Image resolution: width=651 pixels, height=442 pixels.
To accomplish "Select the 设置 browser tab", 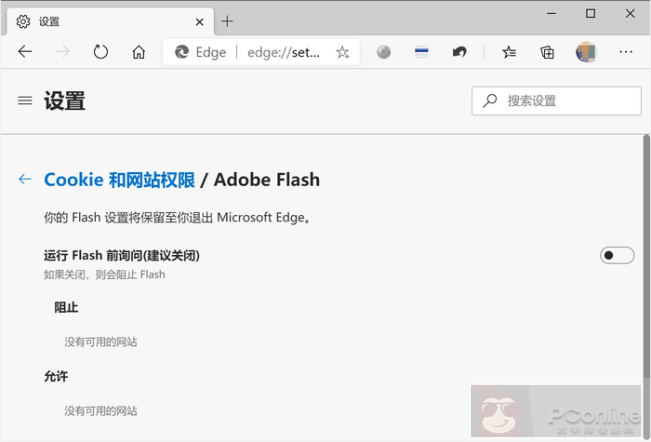I will point(110,22).
